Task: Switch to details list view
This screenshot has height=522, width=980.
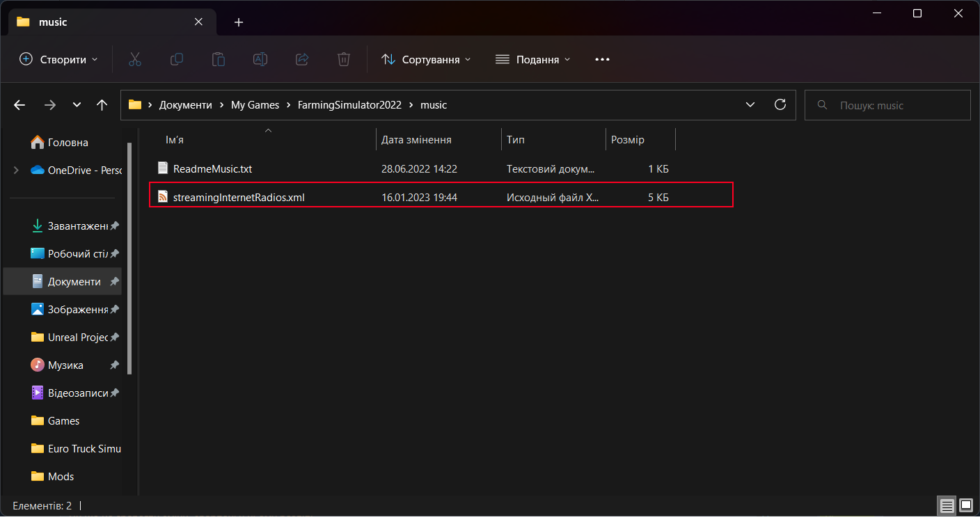Action: (x=947, y=505)
